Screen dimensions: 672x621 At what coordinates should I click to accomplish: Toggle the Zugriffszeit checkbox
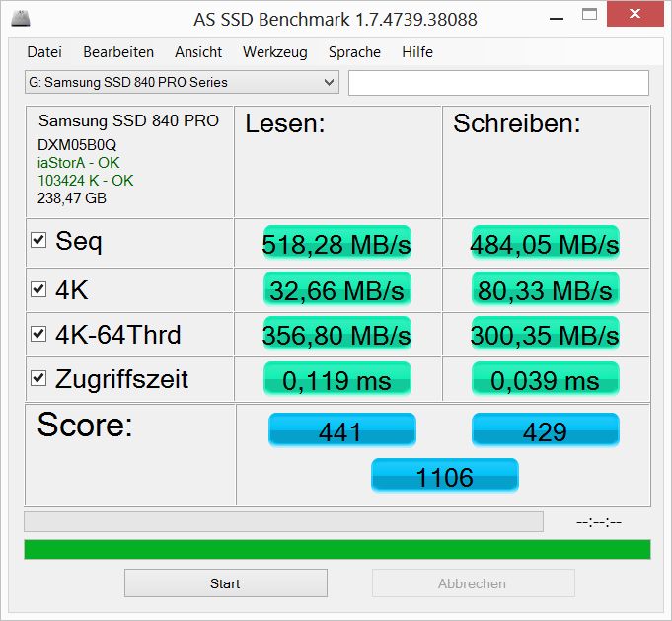38,378
